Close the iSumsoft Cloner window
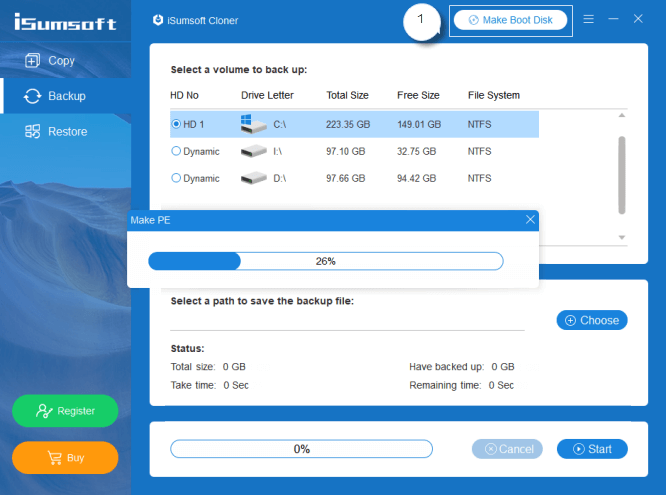The height and width of the screenshot is (495, 666). click(638, 19)
